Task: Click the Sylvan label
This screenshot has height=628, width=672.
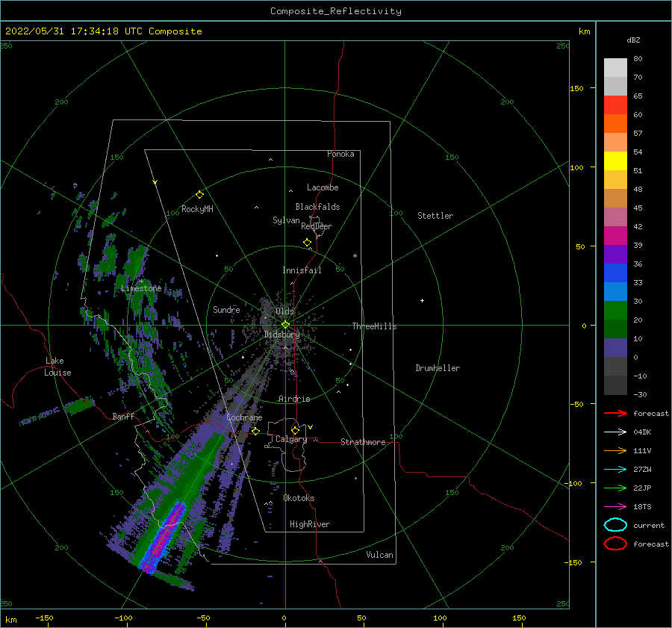Action: (286, 220)
